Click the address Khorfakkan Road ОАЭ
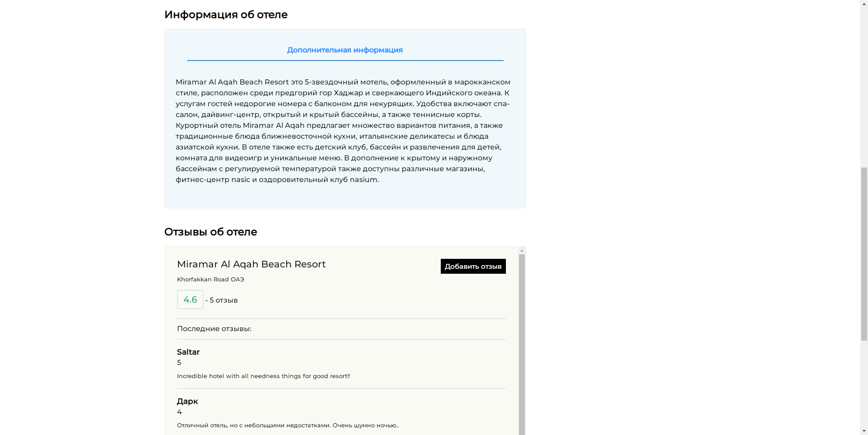This screenshot has height=435, width=868. tap(211, 280)
